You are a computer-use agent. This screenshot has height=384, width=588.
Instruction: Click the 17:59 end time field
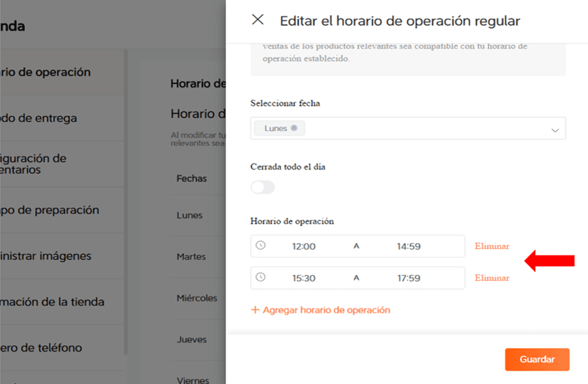pyautogui.click(x=410, y=278)
